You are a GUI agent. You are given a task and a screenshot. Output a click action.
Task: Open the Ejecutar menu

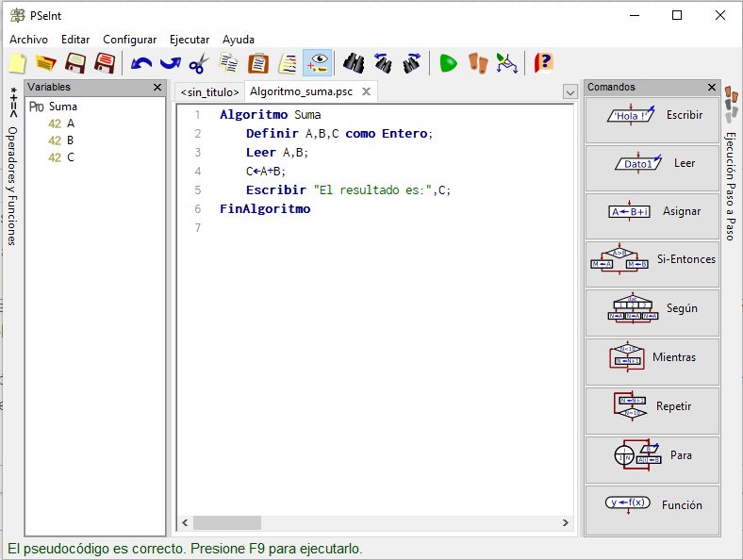point(190,40)
